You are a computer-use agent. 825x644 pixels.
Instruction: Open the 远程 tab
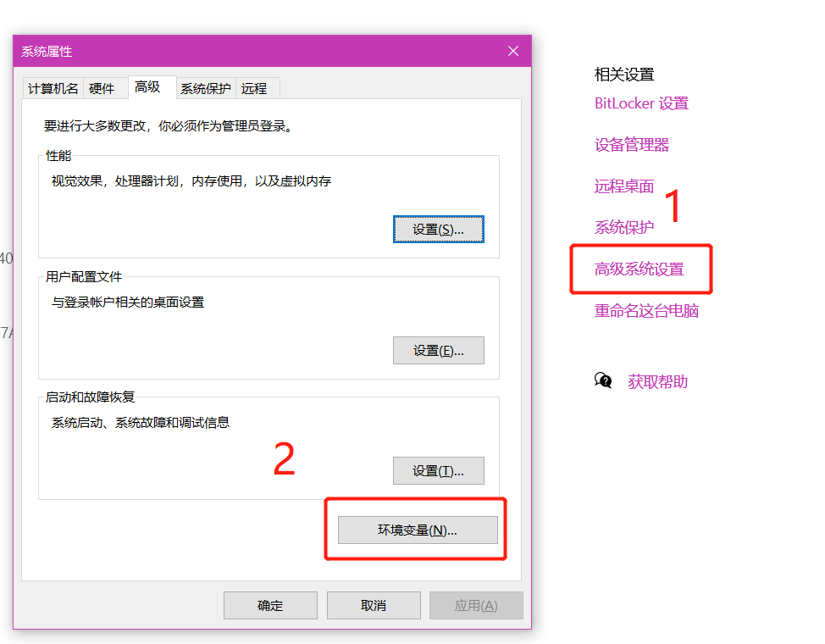[254, 88]
